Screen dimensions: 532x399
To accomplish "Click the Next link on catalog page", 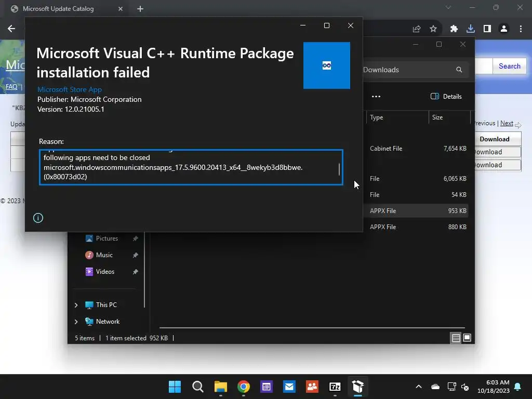I will coord(507,123).
